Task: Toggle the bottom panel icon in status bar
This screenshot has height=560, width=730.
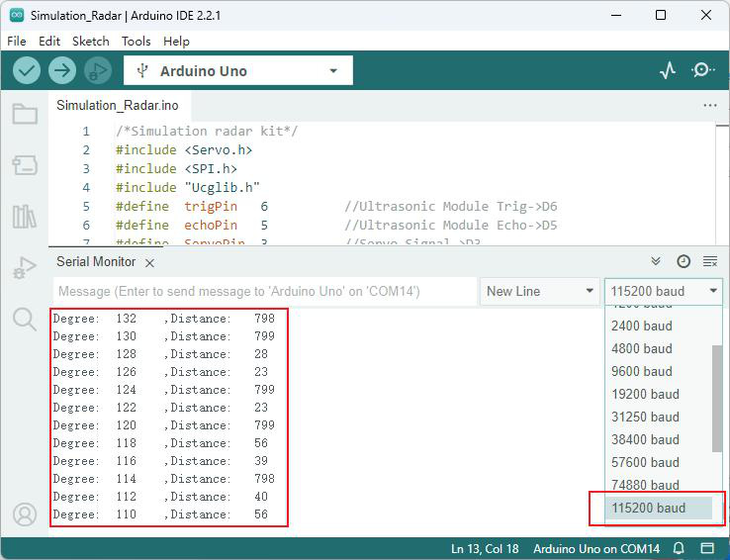Action: click(x=707, y=548)
